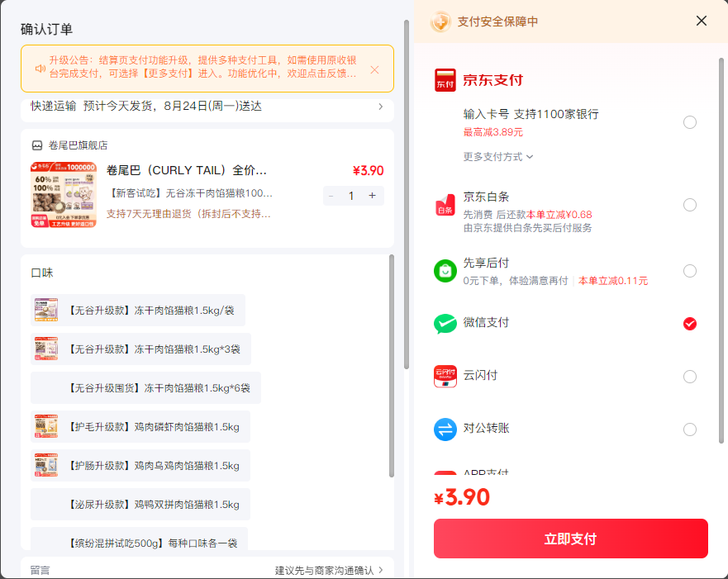The width and height of the screenshot is (728, 579).
Task: Click thumbnail of 1.5kg*3袋 flavor option
Action: pos(46,349)
